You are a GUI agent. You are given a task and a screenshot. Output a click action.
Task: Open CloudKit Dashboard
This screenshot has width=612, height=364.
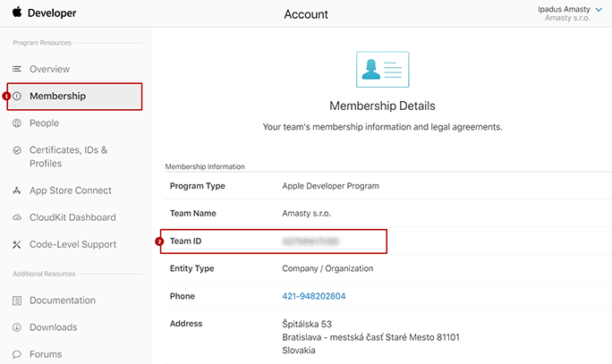72,217
